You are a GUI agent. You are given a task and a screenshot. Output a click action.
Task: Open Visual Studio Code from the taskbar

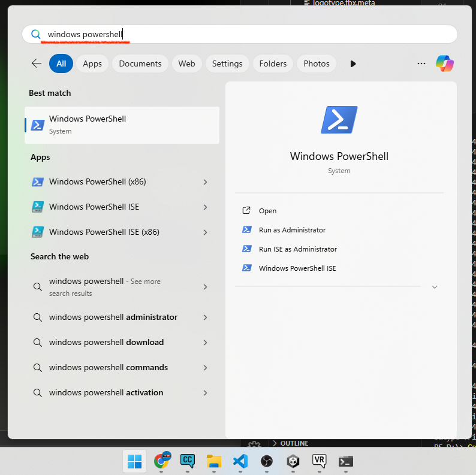click(x=240, y=461)
